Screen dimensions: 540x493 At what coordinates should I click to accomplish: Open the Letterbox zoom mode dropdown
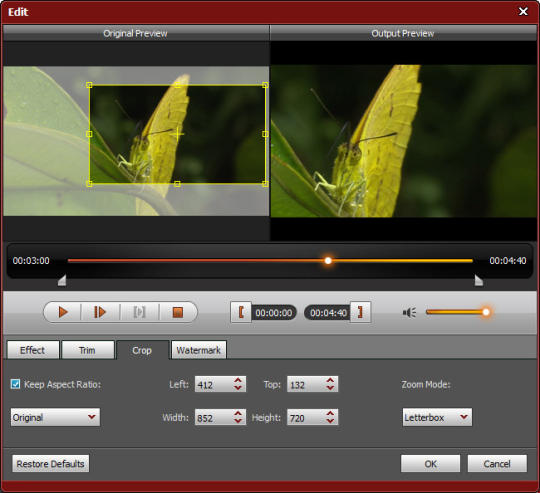[437, 417]
